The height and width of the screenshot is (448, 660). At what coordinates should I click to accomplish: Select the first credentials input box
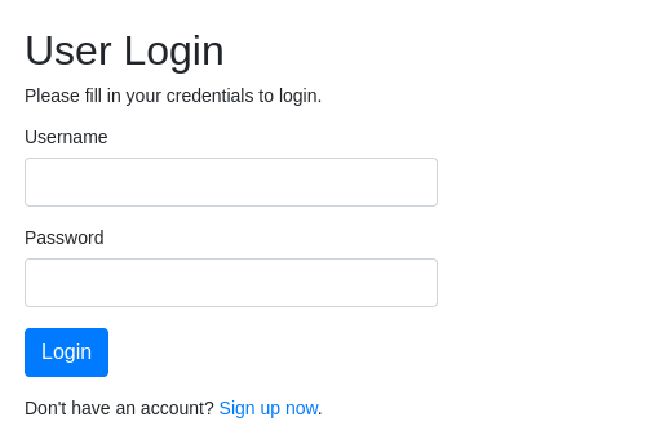coord(231,182)
